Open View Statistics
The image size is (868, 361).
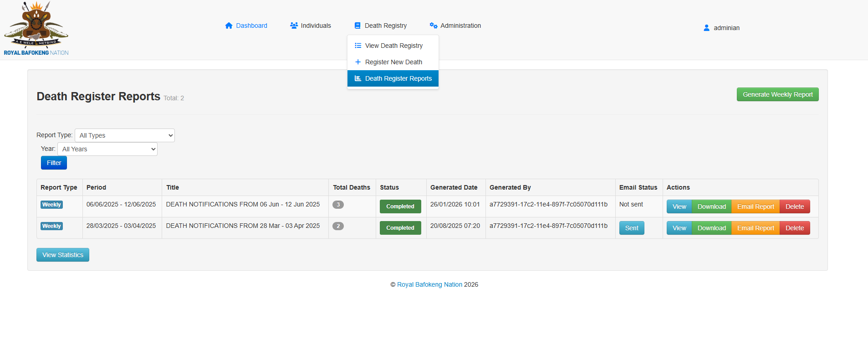click(63, 255)
